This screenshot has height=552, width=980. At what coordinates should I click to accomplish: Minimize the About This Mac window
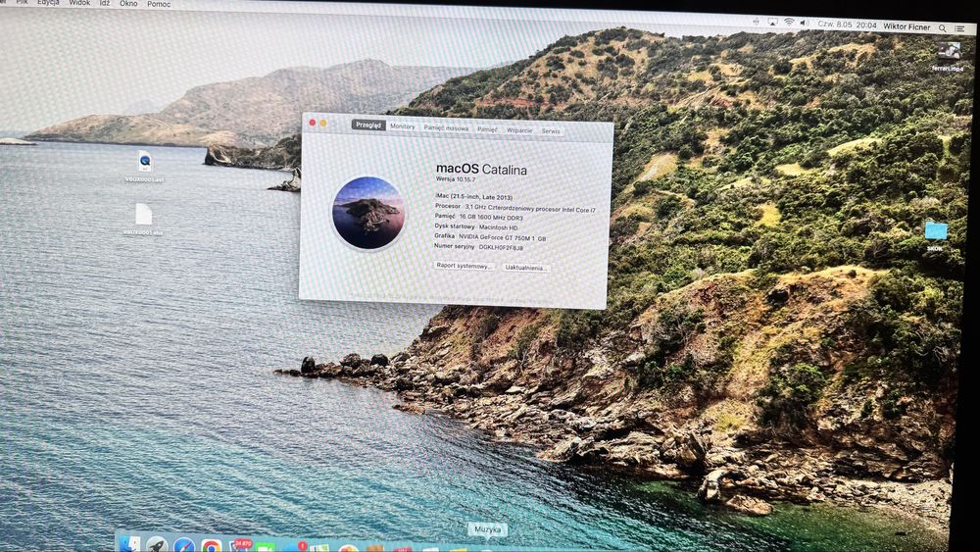click(x=323, y=124)
